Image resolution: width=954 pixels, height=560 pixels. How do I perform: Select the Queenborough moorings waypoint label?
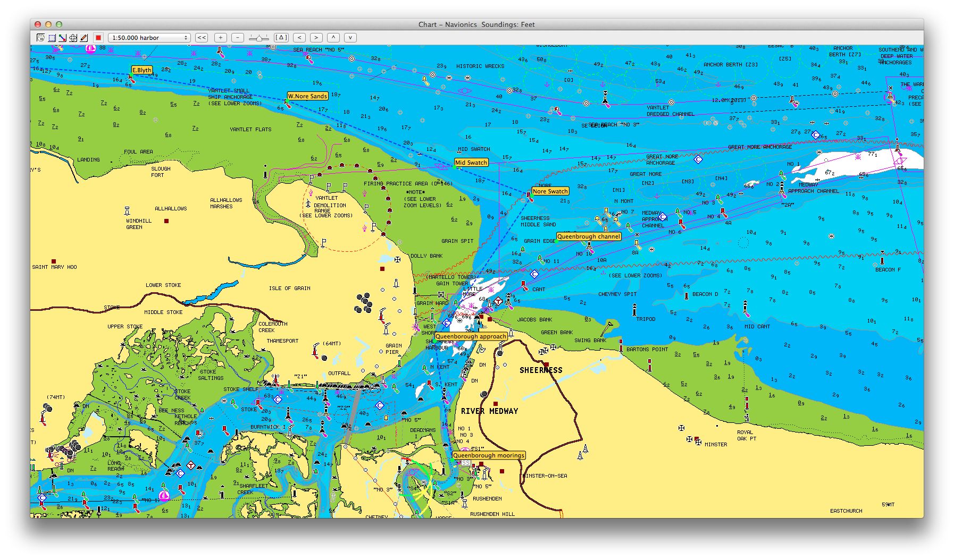[x=489, y=455]
